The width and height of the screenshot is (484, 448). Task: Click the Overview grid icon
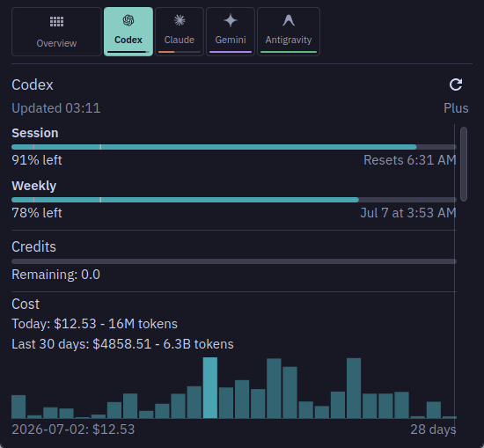point(56,22)
